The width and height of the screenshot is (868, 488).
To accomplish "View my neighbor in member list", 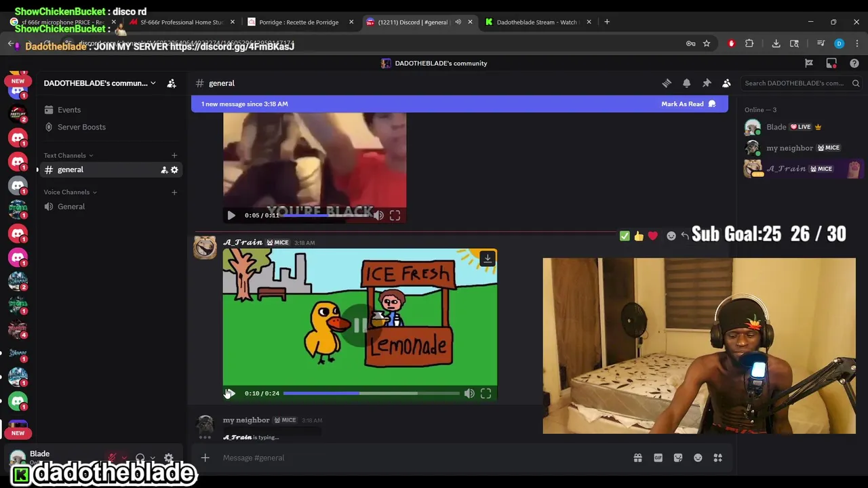I will [802, 148].
